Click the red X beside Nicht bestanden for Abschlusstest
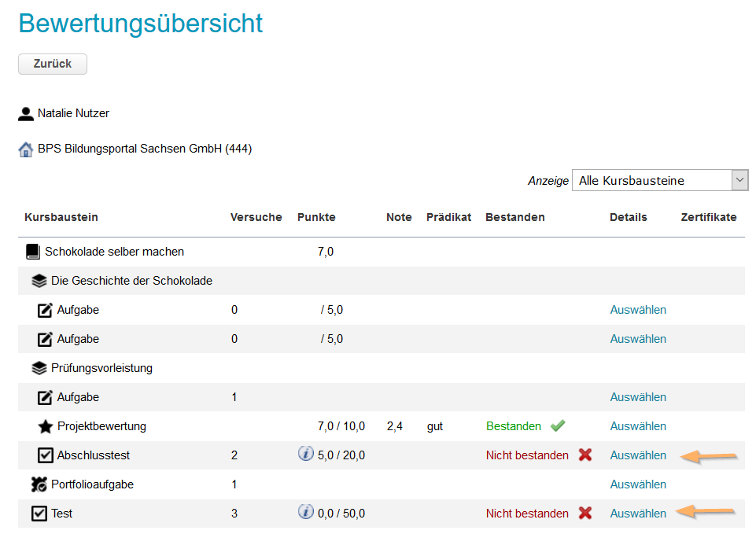 pyautogui.click(x=584, y=455)
